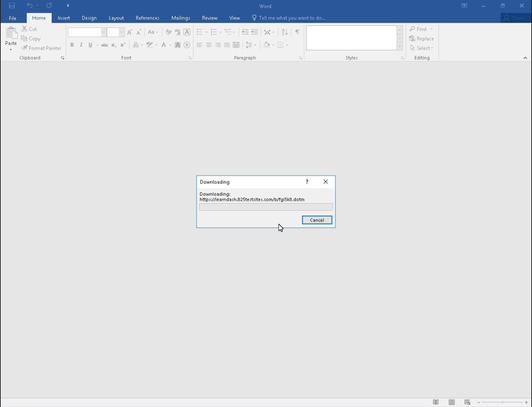Open the font name dropdown
Viewport: 532px width, 407px height.
click(103, 32)
